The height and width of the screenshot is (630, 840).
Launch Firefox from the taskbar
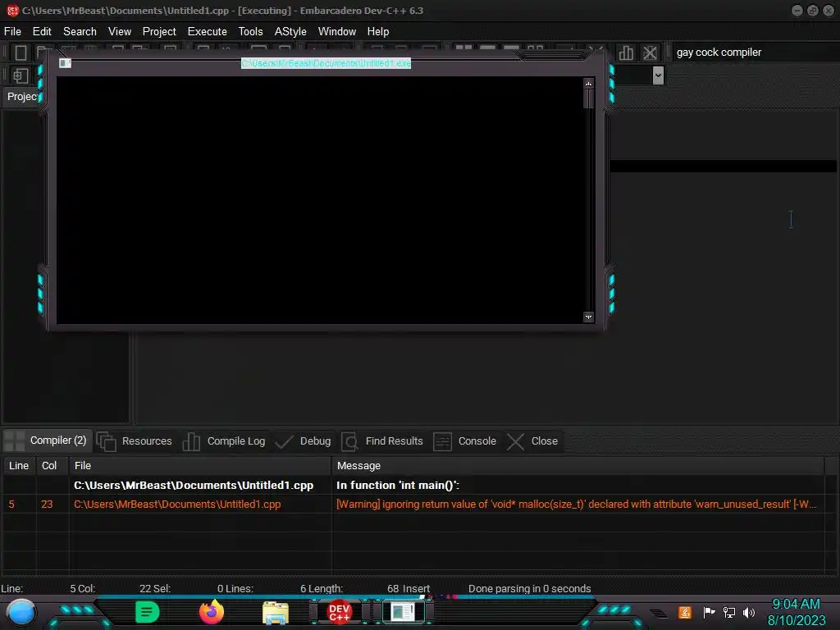tap(212, 612)
